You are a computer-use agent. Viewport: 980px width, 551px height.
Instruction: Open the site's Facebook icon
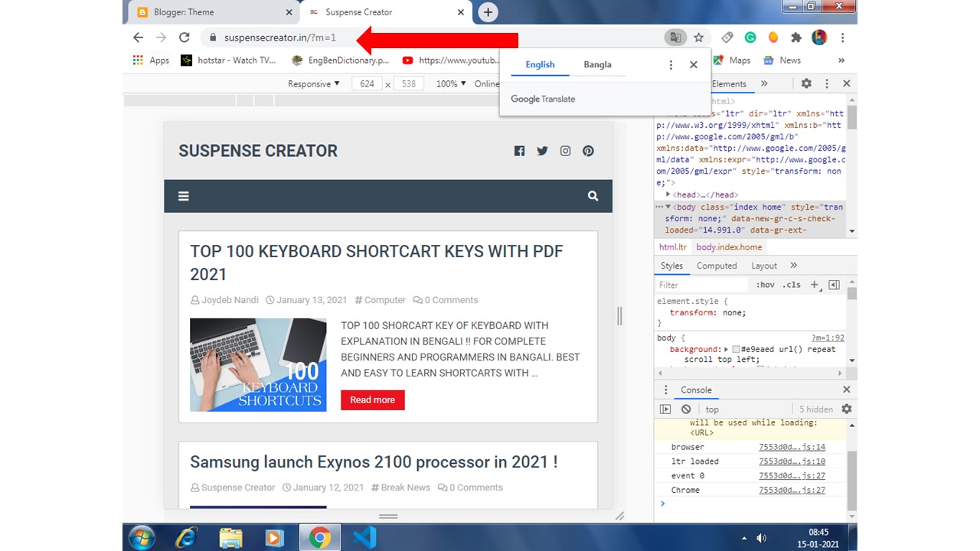(519, 151)
